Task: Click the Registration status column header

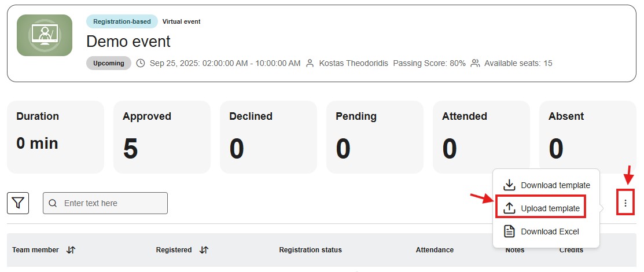Action: (x=311, y=250)
